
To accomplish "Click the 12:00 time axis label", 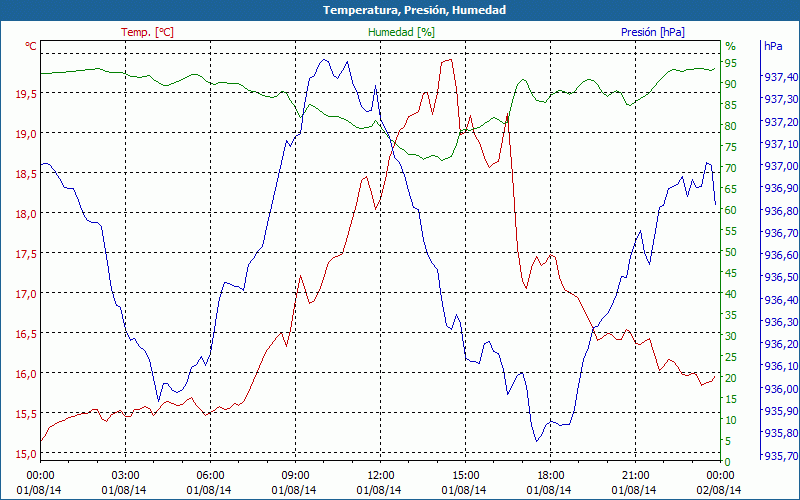I will pos(380,476).
